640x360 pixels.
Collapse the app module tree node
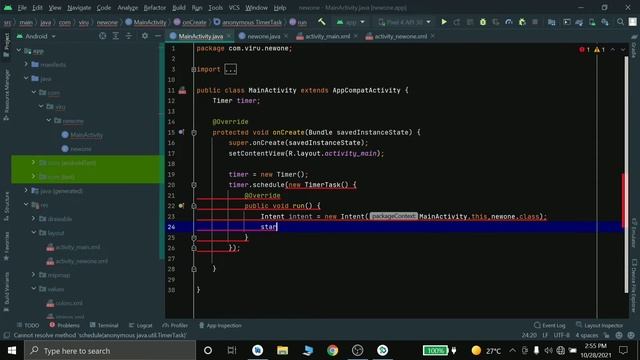[19, 51]
